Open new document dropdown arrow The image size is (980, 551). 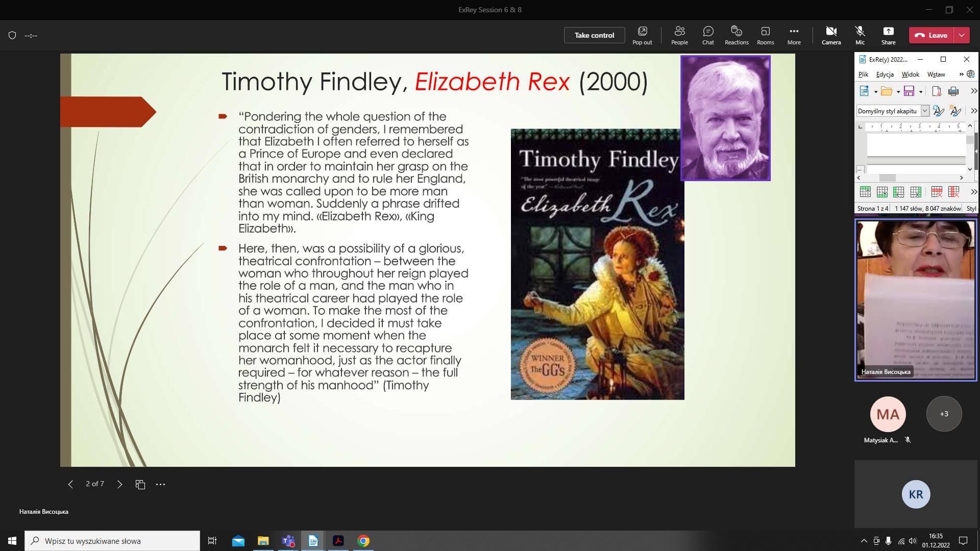[875, 92]
